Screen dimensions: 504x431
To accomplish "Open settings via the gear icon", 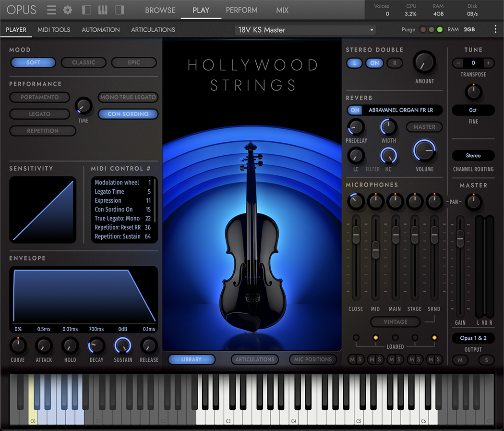I will click(x=68, y=10).
